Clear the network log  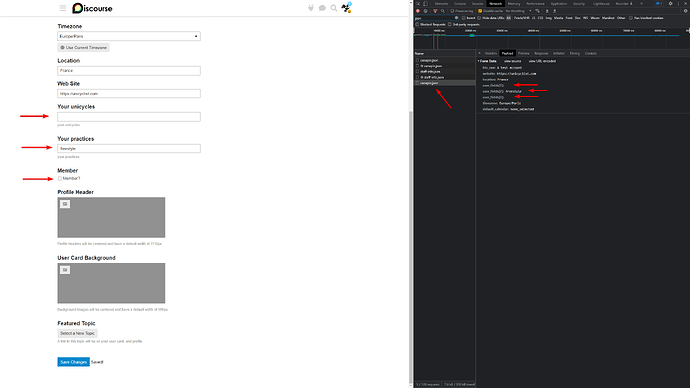click(426, 11)
